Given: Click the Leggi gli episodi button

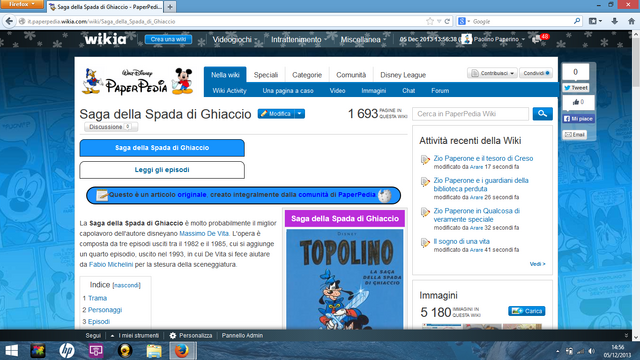Looking at the screenshot, I should point(162,170).
